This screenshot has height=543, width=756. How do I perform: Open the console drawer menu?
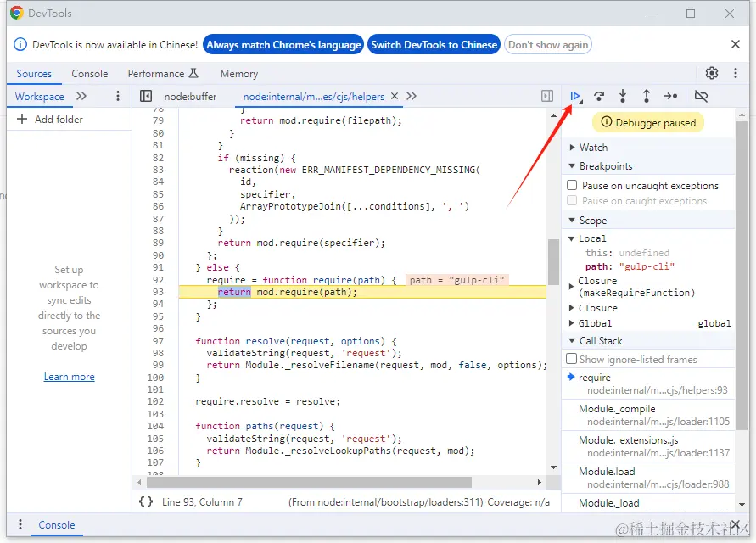(20, 524)
